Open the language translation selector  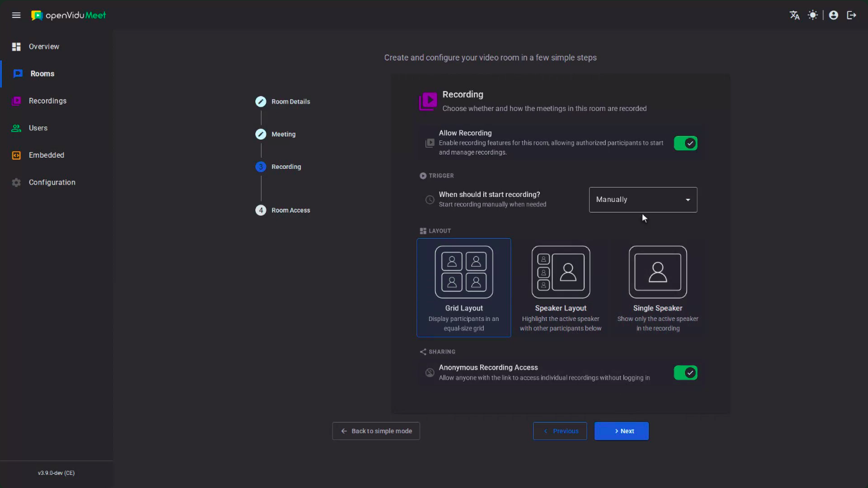coord(795,15)
